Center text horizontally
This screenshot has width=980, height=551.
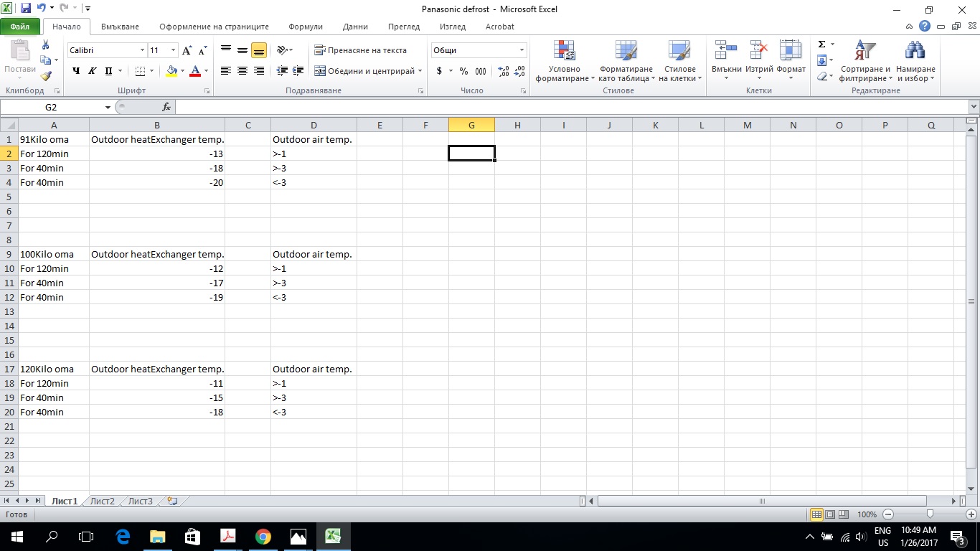[242, 71]
